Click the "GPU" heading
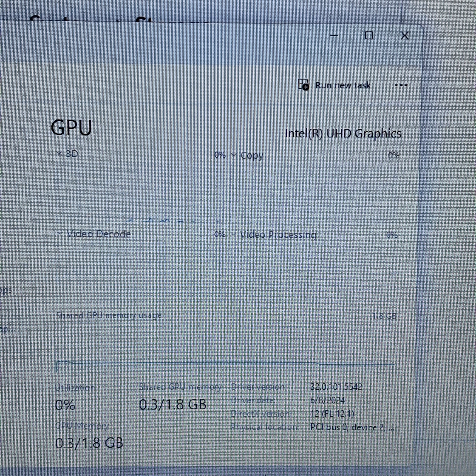Screen dimensions: 476x476 pyautogui.click(x=71, y=127)
